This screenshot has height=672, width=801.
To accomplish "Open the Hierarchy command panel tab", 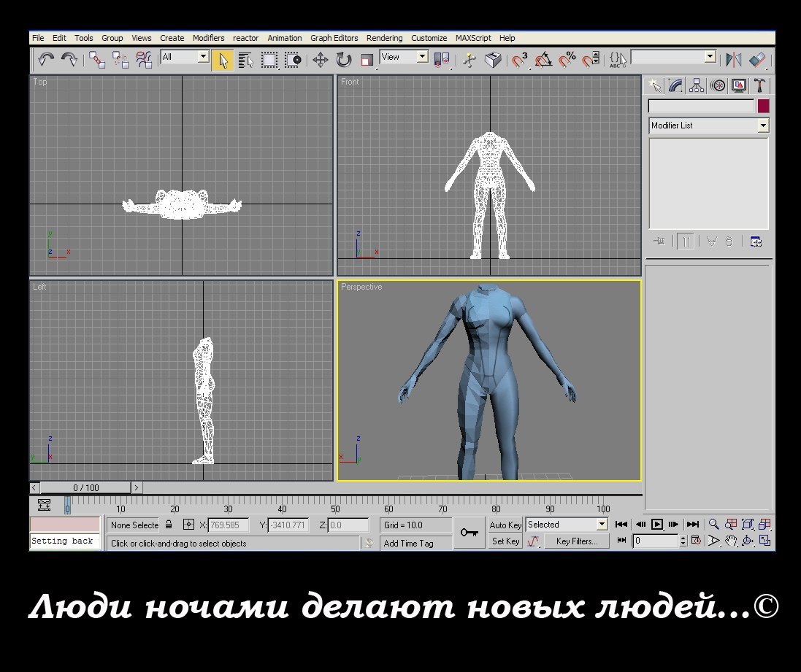I will click(697, 85).
